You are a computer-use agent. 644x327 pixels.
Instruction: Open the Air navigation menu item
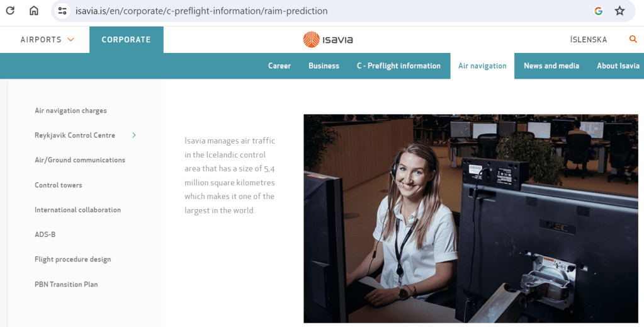point(482,66)
